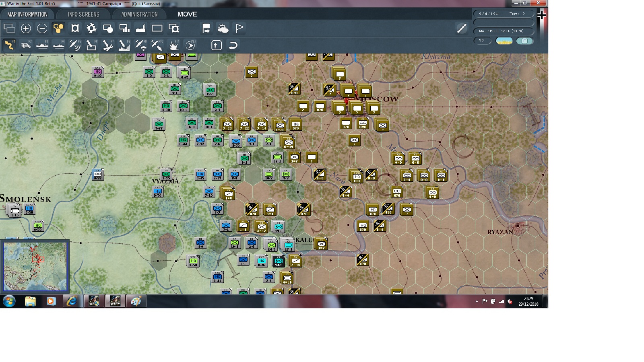Click the pale teal pill button

(x=524, y=41)
